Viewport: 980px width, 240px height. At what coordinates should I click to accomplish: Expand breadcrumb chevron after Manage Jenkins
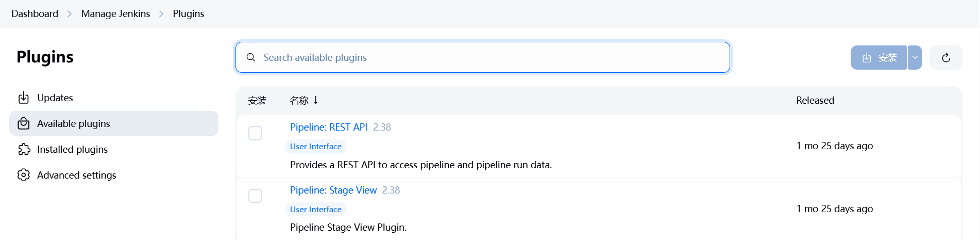[x=161, y=14]
